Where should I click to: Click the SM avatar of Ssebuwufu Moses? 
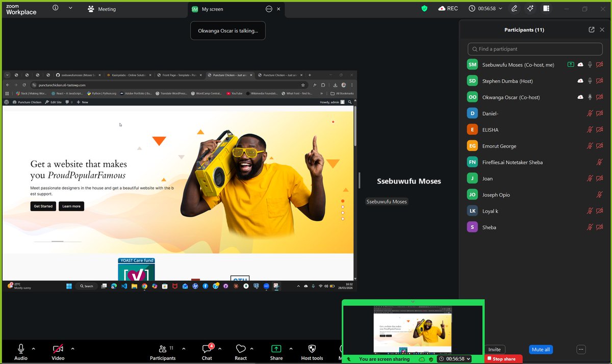coord(472,65)
